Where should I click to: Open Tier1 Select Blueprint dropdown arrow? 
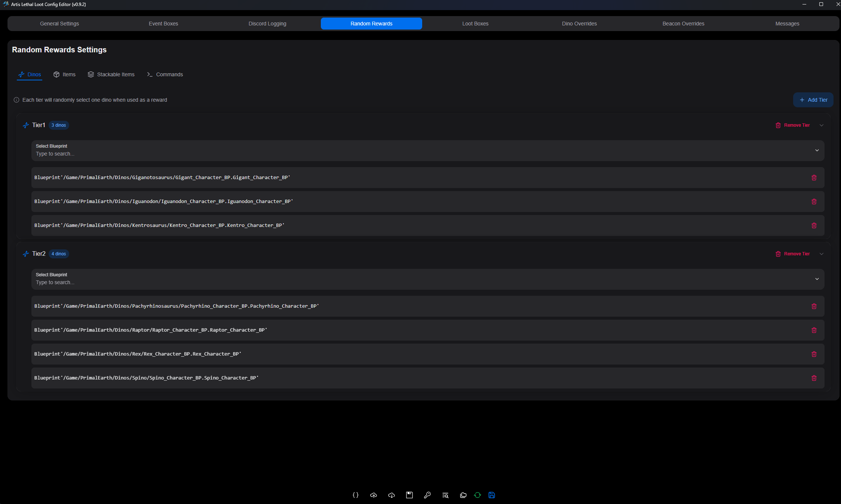coord(817,150)
